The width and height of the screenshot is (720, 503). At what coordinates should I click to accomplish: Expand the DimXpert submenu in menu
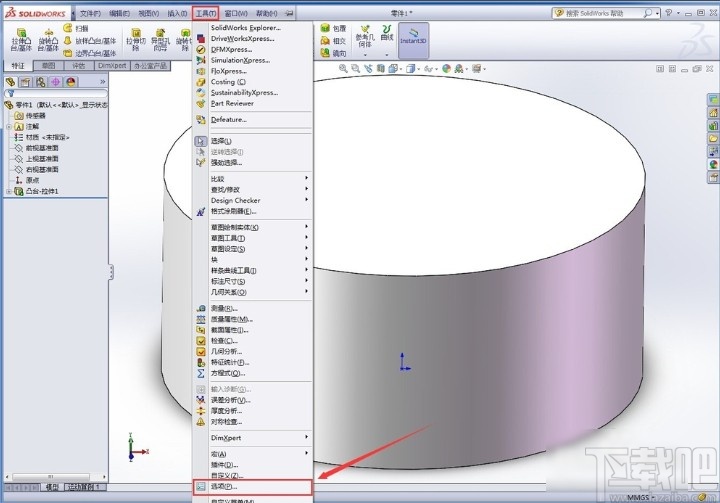tap(253, 438)
